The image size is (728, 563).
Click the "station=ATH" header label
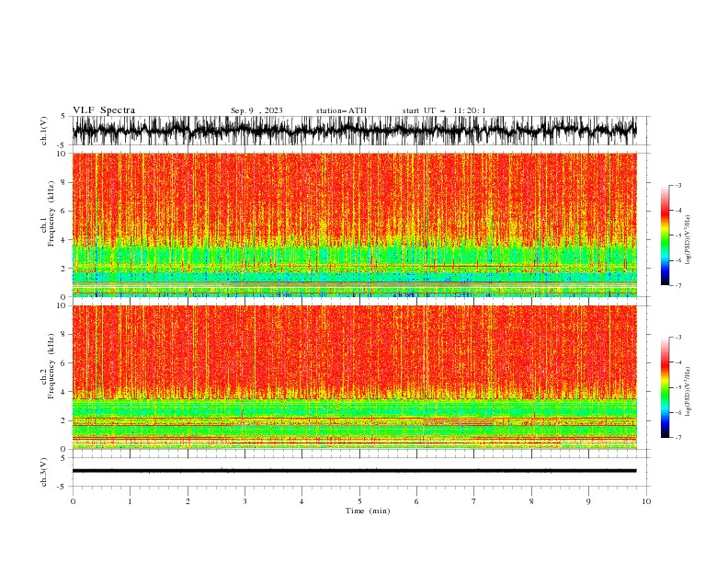341,110
